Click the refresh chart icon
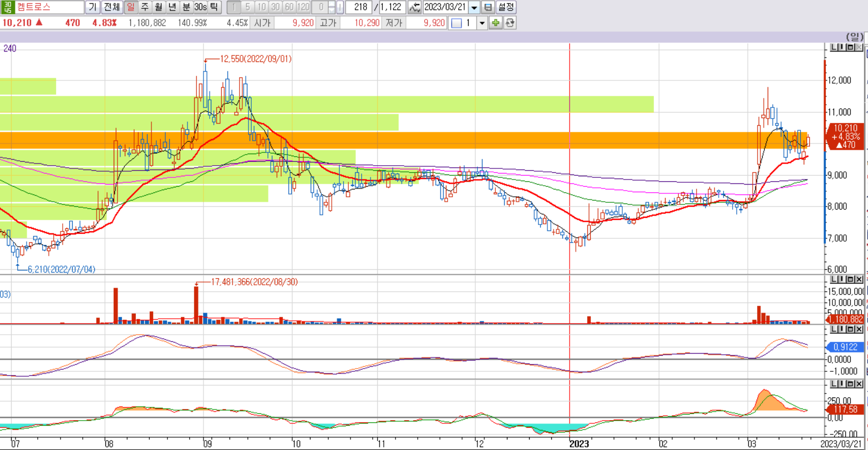 tap(509, 23)
